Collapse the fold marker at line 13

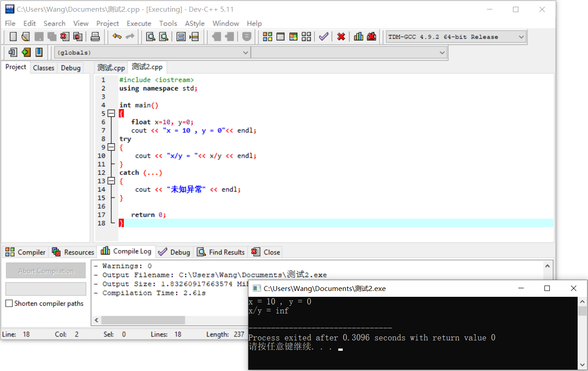click(x=111, y=181)
